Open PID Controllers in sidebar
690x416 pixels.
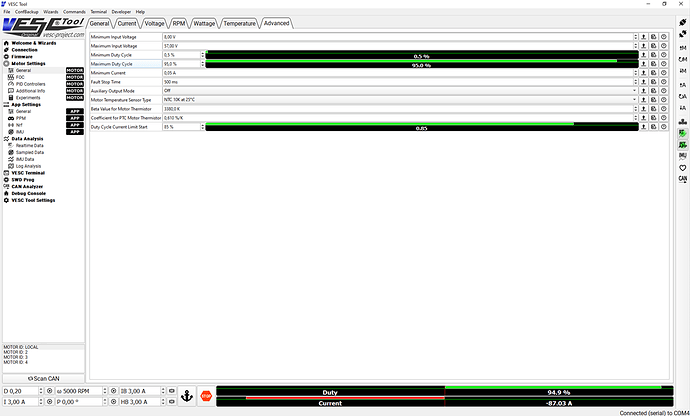30,84
